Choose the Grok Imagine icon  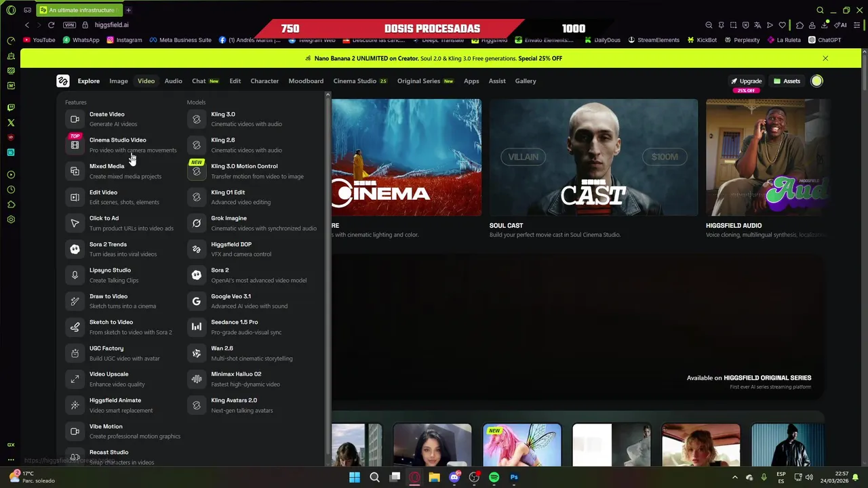tap(197, 223)
